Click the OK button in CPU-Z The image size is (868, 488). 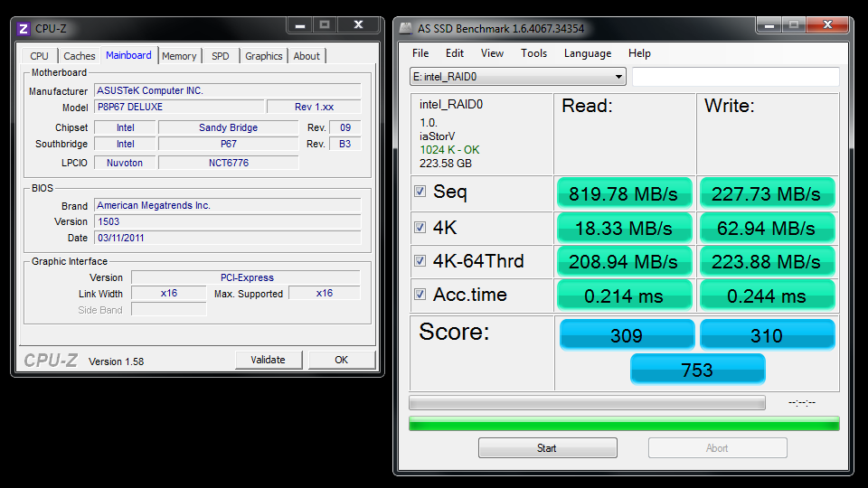342,360
